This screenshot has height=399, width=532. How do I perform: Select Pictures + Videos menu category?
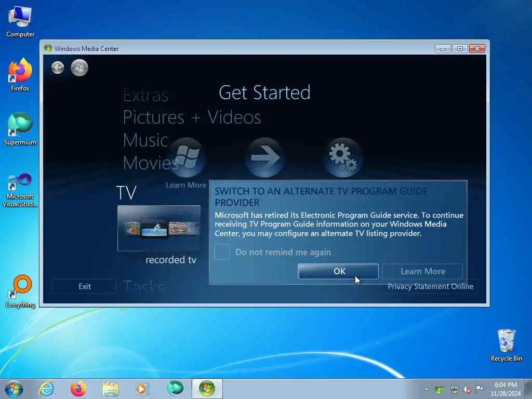[x=192, y=117]
